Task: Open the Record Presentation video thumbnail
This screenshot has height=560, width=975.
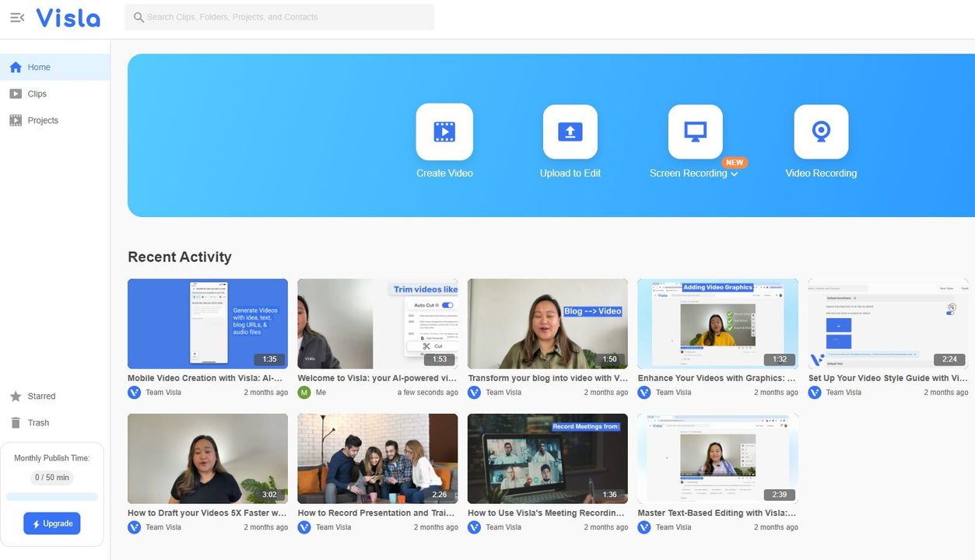Action: point(377,459)
